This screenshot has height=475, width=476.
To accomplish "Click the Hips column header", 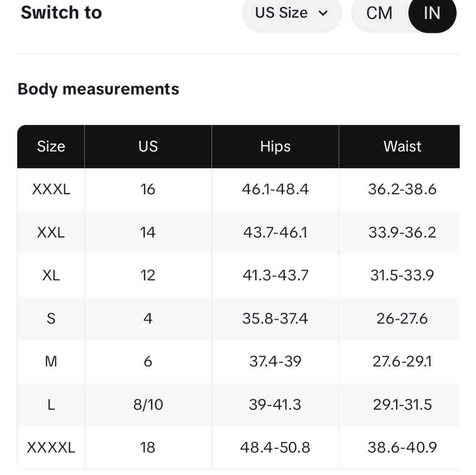I will [x=275, y=146].
